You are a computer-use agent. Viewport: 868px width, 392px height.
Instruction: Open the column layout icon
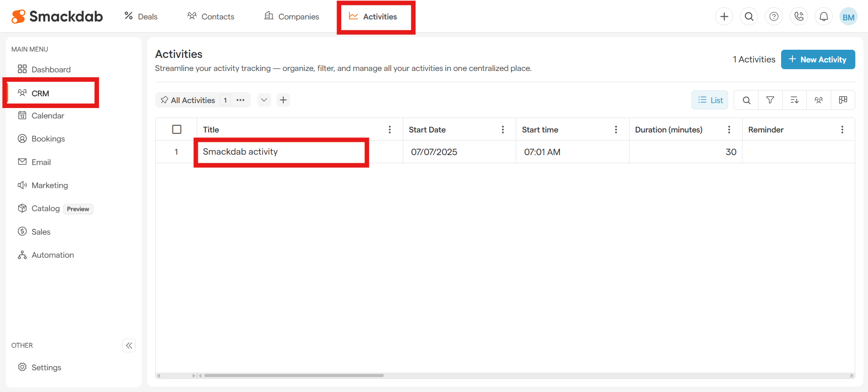click(x=843, y=100)
